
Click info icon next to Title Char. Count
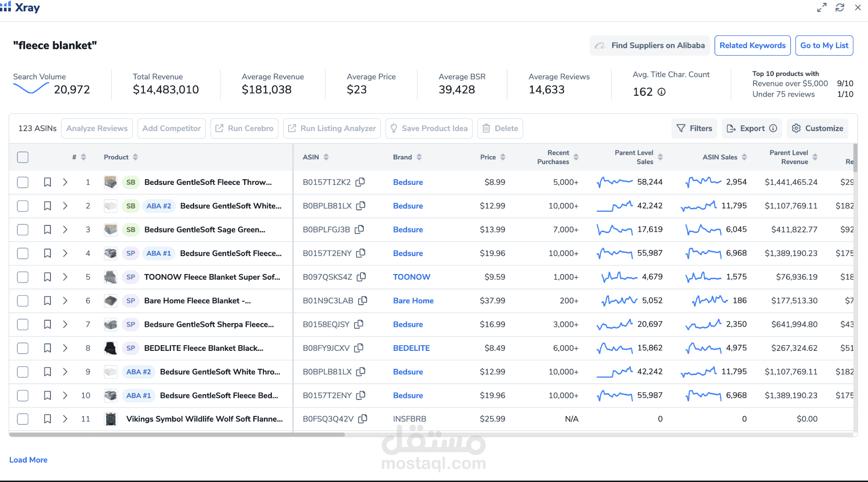662,92
